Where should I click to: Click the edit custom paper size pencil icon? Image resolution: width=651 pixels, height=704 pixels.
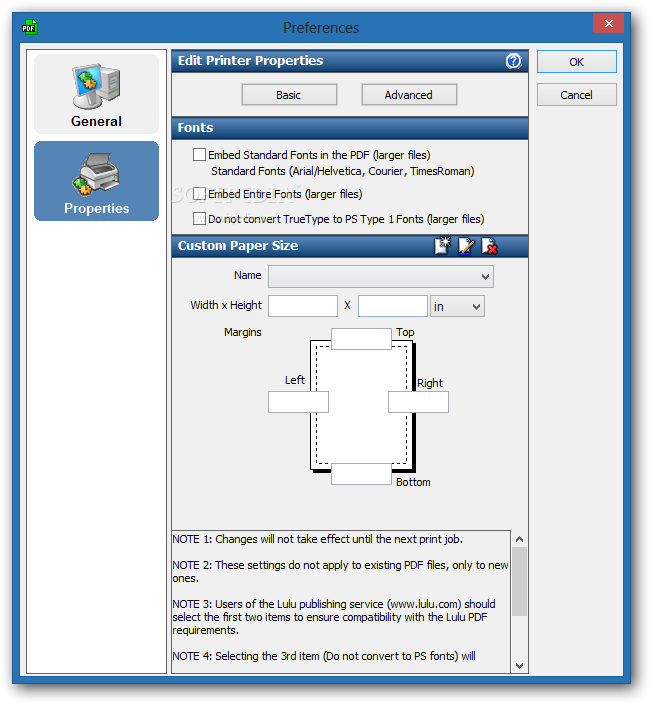pos(466,246)
